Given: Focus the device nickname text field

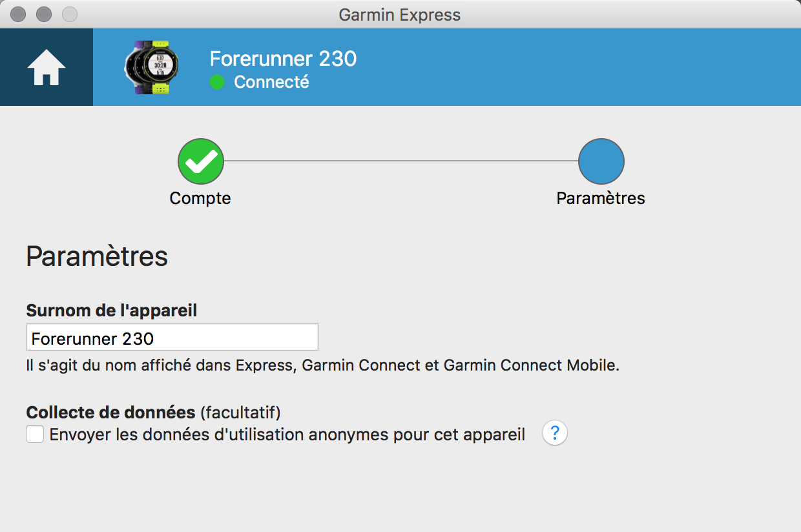Looking at the screenshot, I should point(172,338).
